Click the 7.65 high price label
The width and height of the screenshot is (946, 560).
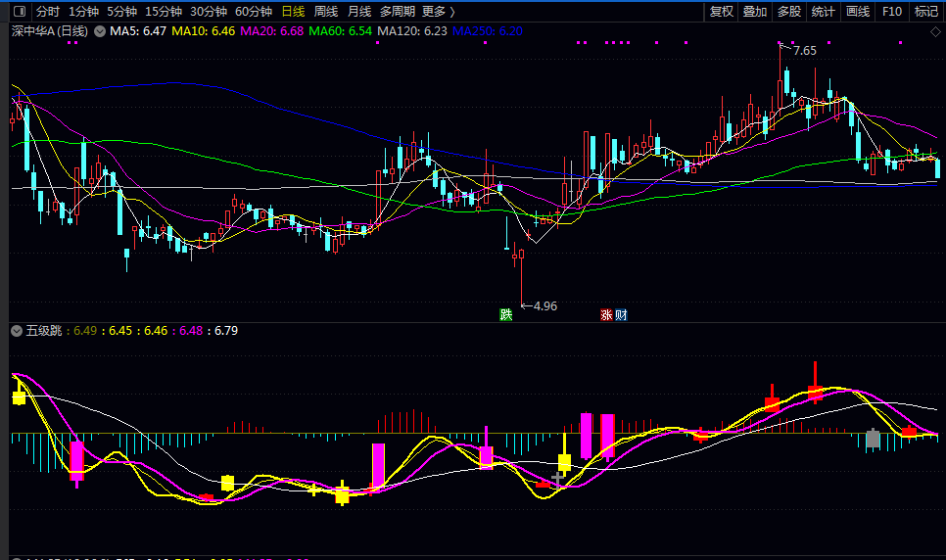805,51
